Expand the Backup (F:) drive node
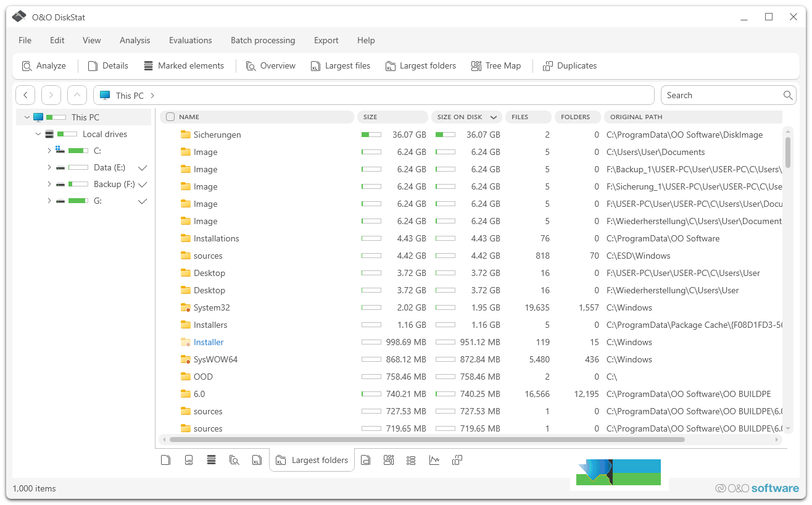Screen dimensions: 812x505 49,184
